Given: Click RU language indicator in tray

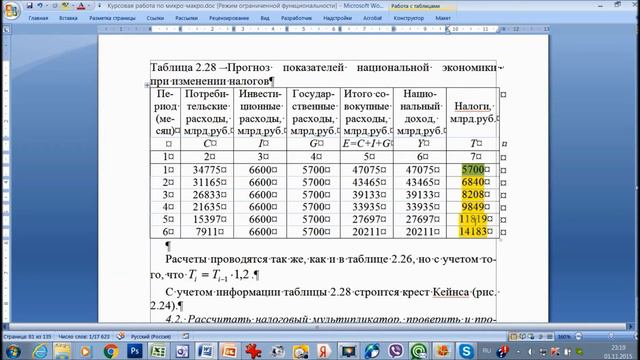Looking at the screenshot, I should click(x=487, y=351).
